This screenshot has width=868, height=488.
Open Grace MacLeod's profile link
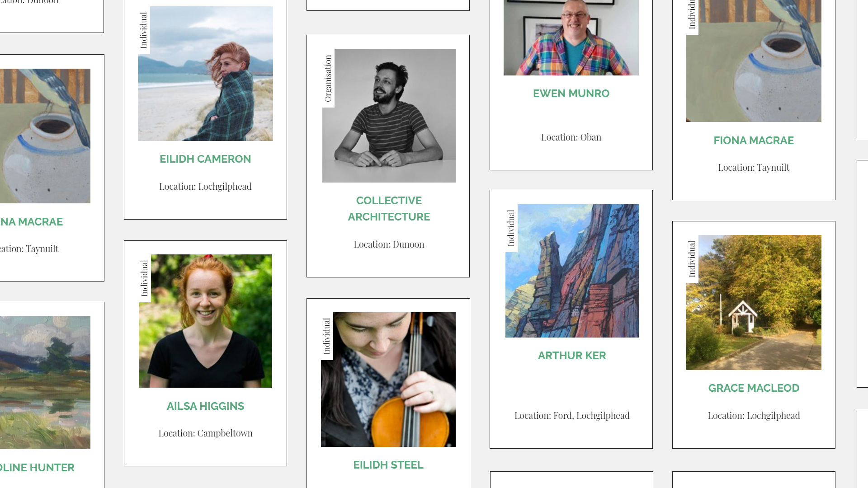[x=754, y=388]
